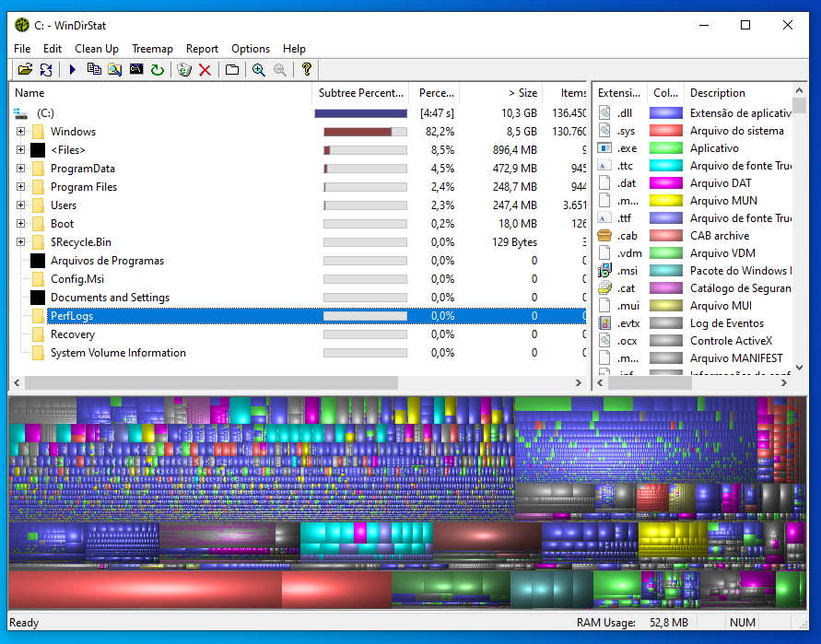
Task: Click the Zoom In magnifier icon
Action: pos(259,70)
